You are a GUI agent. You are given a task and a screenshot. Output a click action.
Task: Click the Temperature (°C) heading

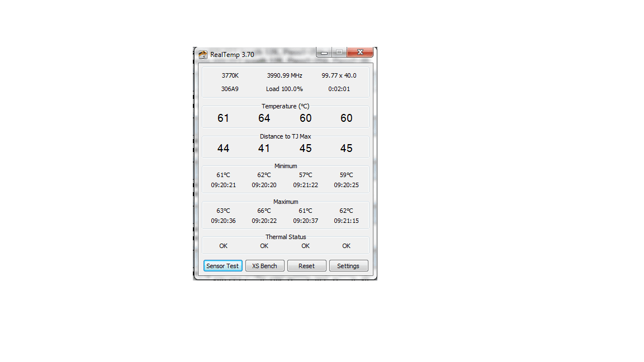click(286, 106)
